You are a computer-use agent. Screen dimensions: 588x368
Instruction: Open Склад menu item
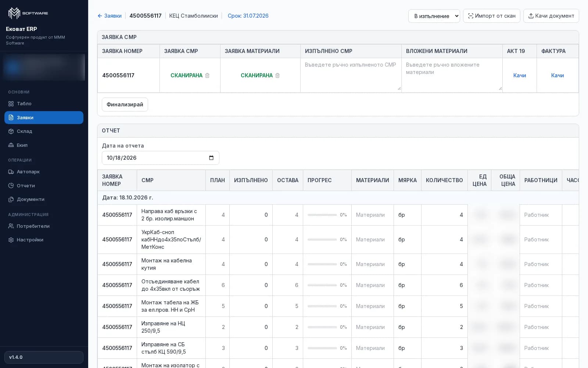(x=44, y=131)
